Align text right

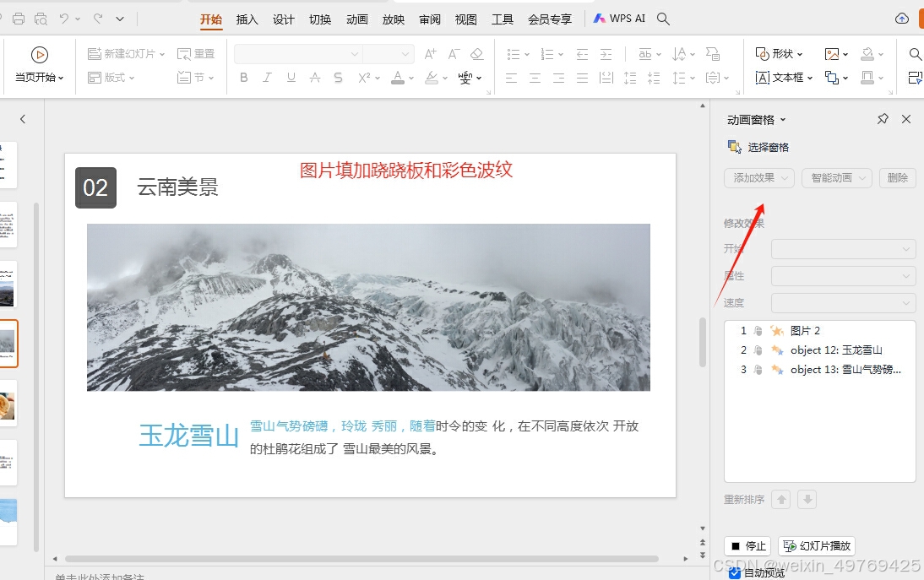click(558, 78)
